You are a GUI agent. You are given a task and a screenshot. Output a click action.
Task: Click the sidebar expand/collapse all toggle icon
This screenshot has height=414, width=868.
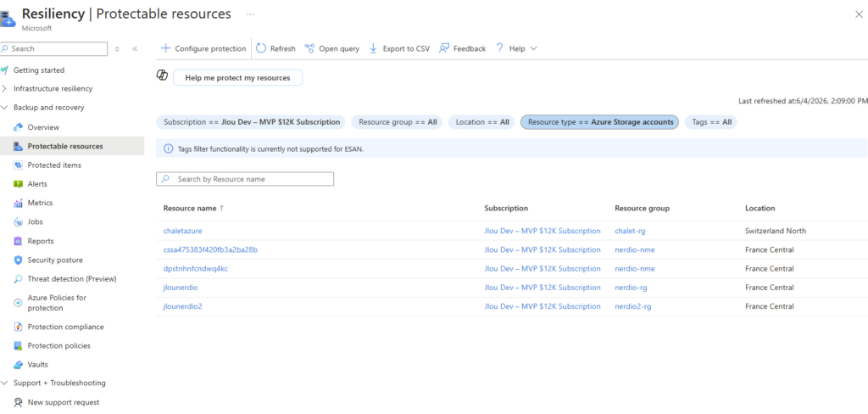pyautogui.click(x=117, y=48)
